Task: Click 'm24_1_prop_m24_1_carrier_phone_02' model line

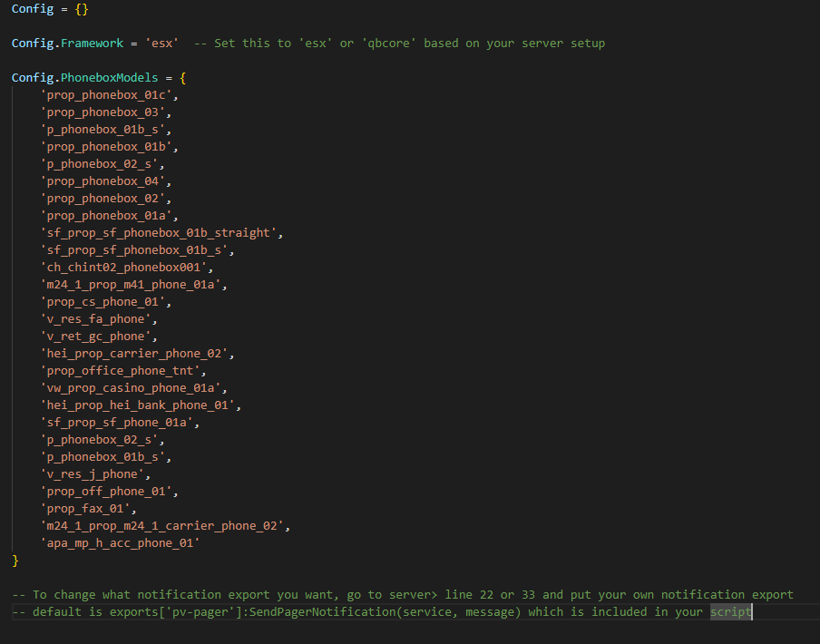Action: click(x=162, y=526)
